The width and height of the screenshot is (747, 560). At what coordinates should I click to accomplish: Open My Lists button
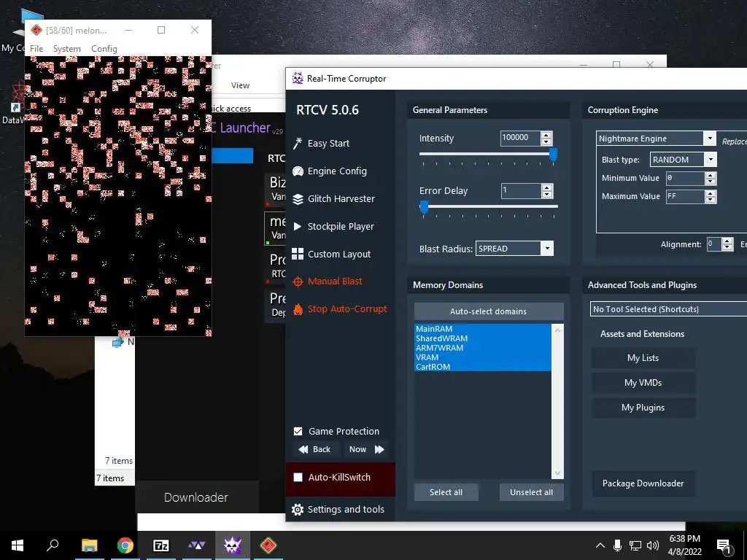coord(643,358)
